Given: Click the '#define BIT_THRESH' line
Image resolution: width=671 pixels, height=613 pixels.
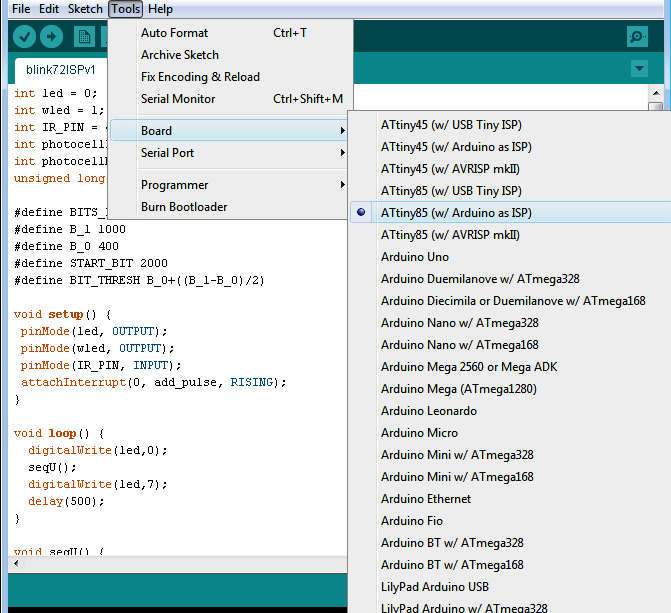Looking at the screenshot, I should 140,280.
